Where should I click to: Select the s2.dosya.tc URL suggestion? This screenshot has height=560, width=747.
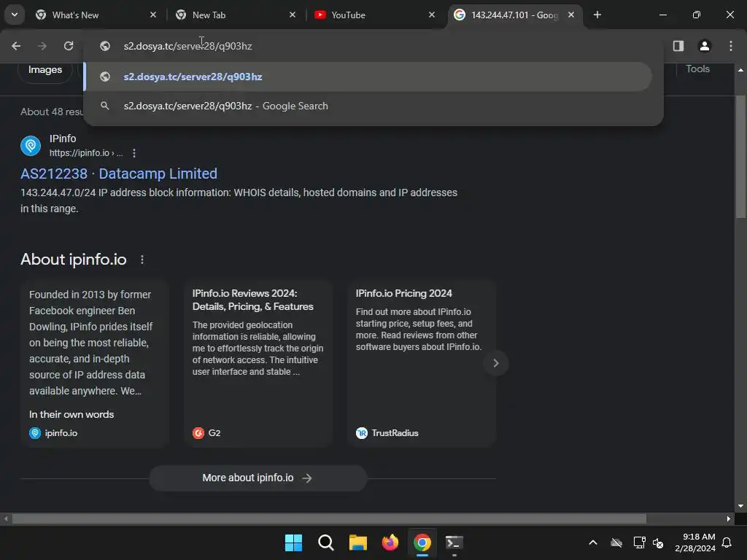pyautogui.click(x=368, y=77)
